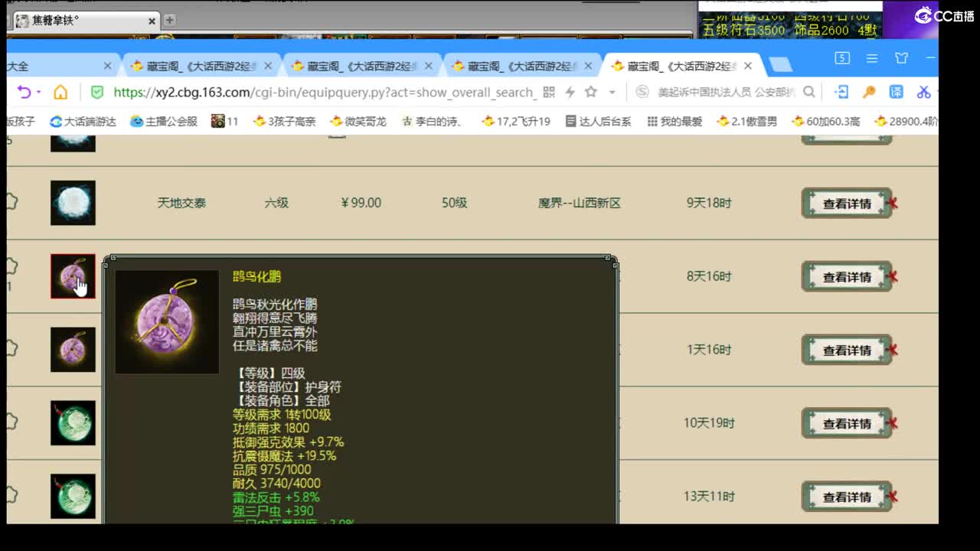The image size is (980, 551).
Task: Click the highlighted purple amulet thumbnail
Action: 73,276
